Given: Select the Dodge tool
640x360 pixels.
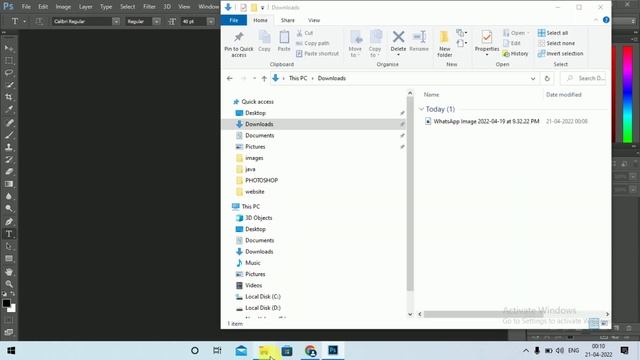Looking at the screenshot, I should point(9,209).
